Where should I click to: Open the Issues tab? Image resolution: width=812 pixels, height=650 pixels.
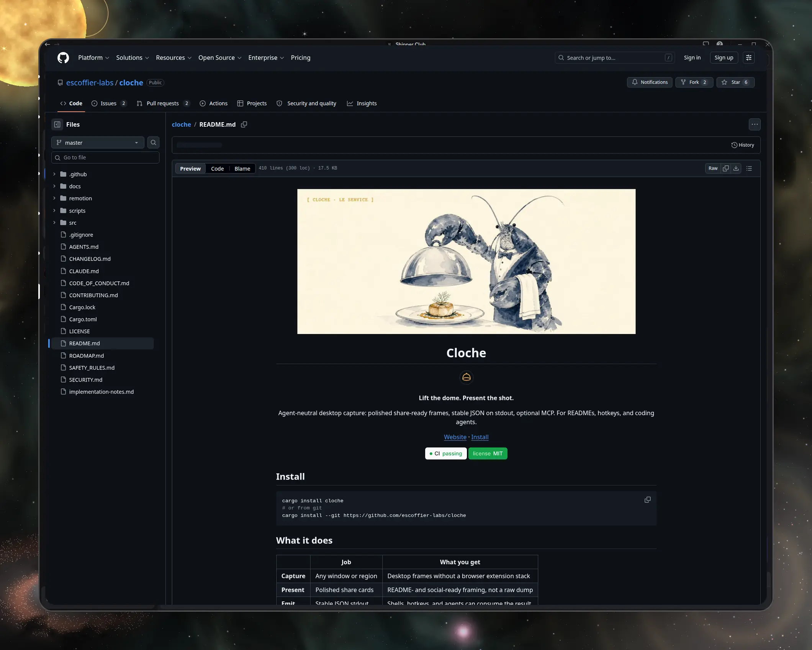[109, 103]
